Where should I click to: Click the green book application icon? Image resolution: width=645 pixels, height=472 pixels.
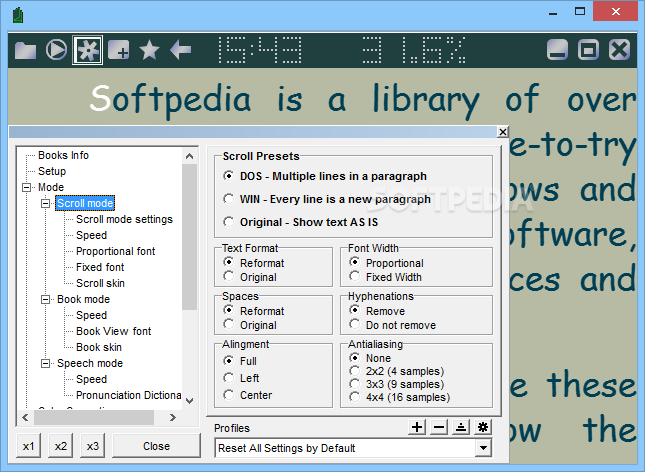(18, 16)
